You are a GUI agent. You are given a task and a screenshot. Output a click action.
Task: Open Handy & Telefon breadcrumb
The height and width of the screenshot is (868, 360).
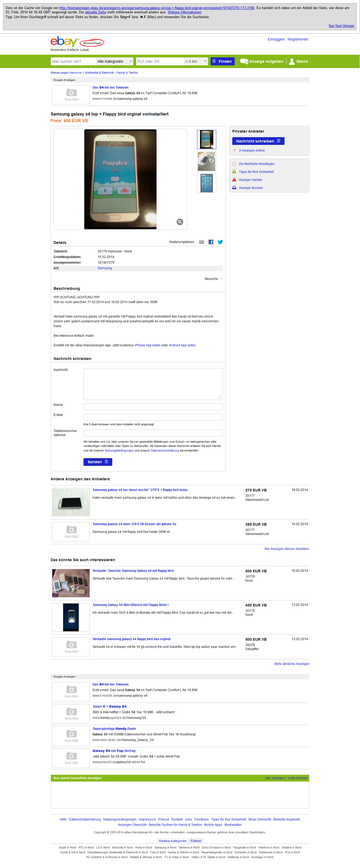(x=127, y=73)
